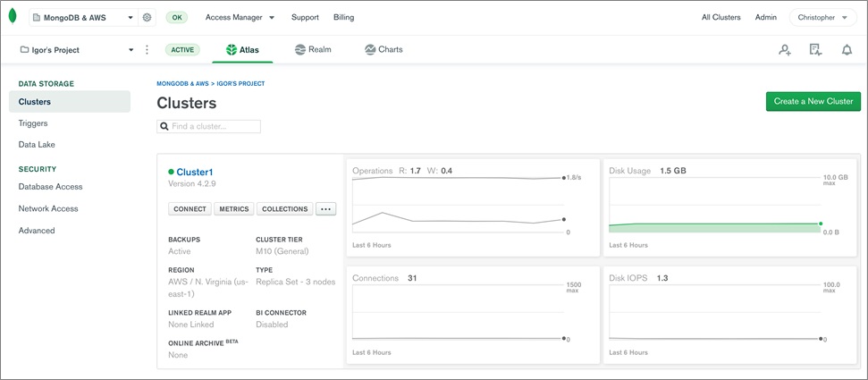Click the search magnifier icon

[164, 126]
